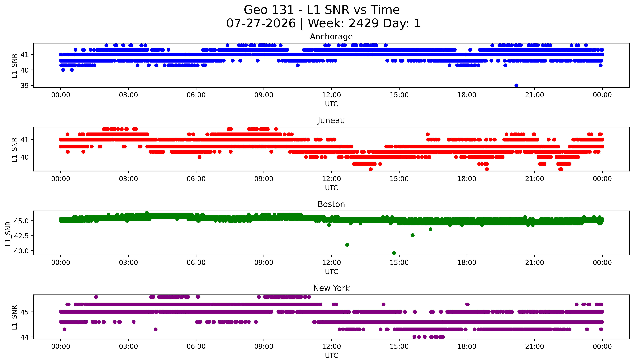
Task: Select the Anchorage subplot title
Action: pyautogui.click(x=331, y=36)
